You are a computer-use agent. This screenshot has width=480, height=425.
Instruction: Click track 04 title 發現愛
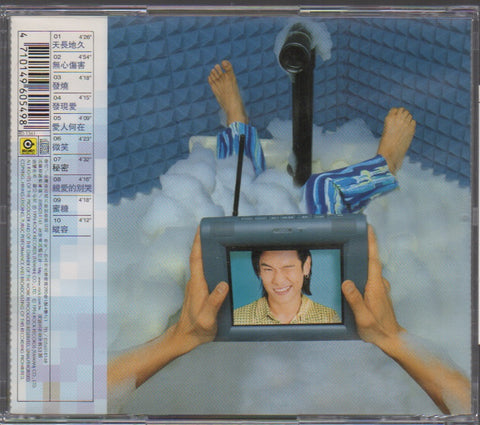65,106
